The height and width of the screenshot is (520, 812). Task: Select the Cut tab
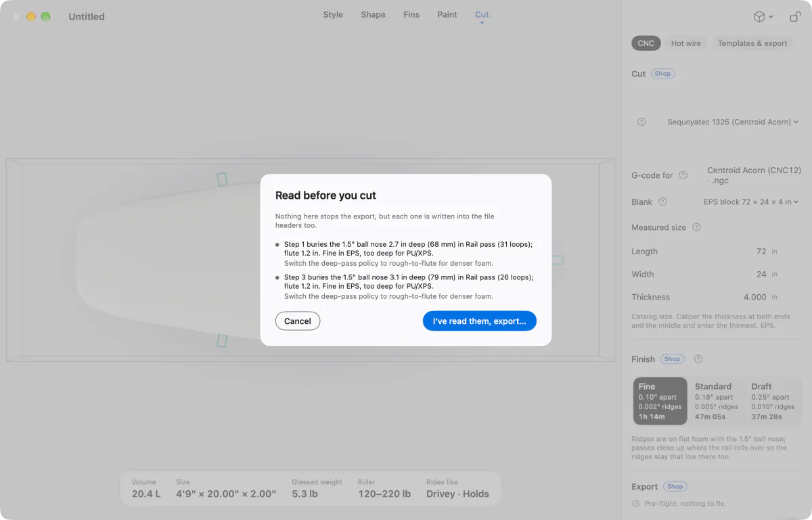coord(482,15)
